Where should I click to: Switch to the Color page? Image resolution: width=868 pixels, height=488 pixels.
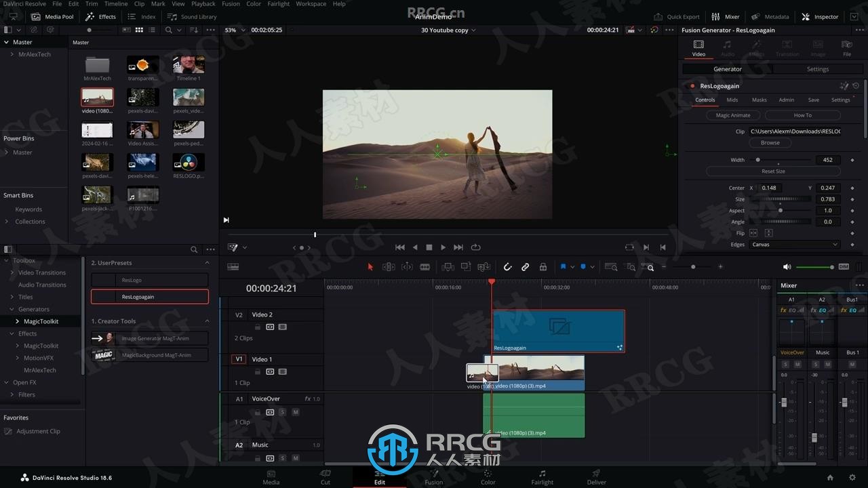pos(488,477)
